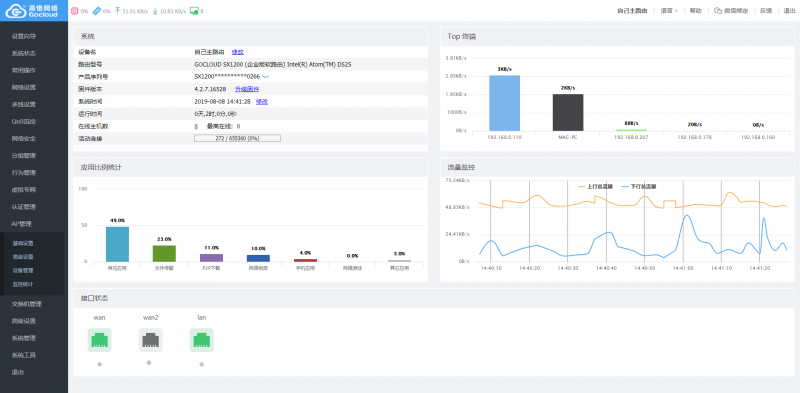Image resolution: width=800 pixels, height=393 pixels.
Task: Click the 修改 link beside device name
Action: coord(238,52)
